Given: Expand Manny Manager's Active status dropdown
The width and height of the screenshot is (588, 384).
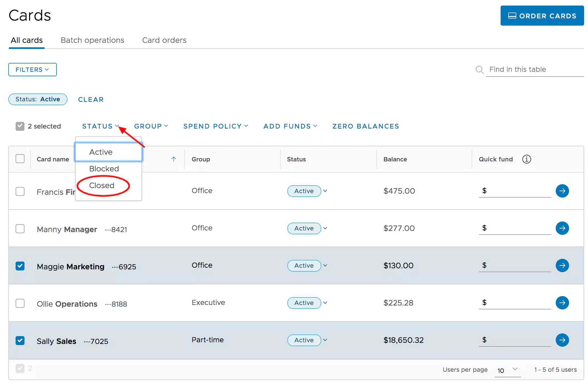Looking at the screenshot, I should [325, 228].
